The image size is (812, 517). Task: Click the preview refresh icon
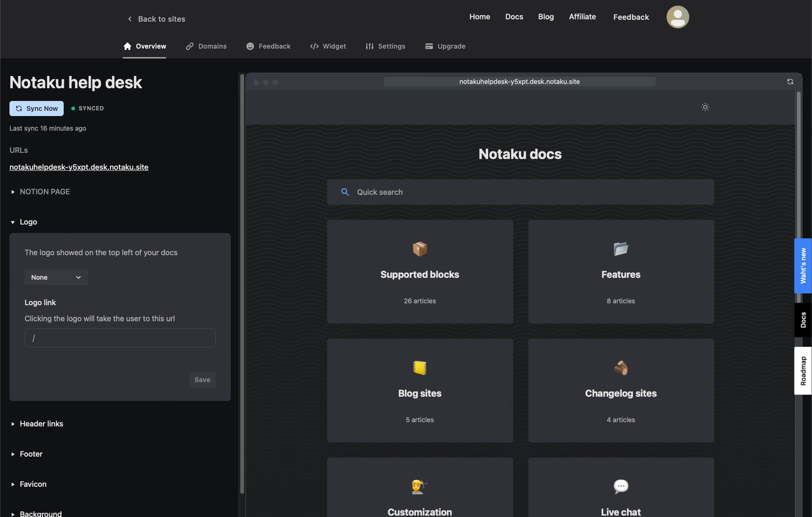[790, 82]
